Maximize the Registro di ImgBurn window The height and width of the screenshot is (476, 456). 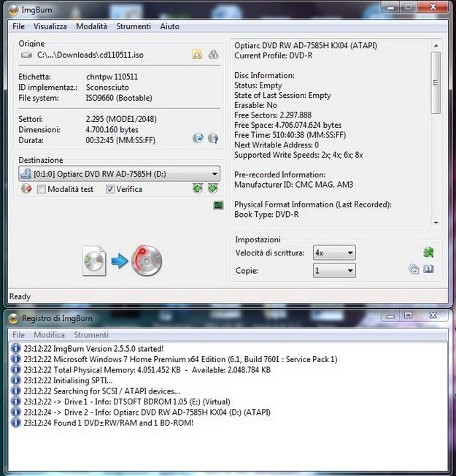[408, 315]
